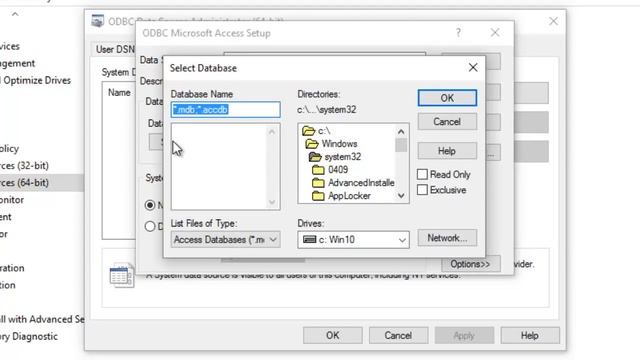Select the c:\ folder in Directories
This screenshot has width=640, height=360.
[x=324, y=131]
